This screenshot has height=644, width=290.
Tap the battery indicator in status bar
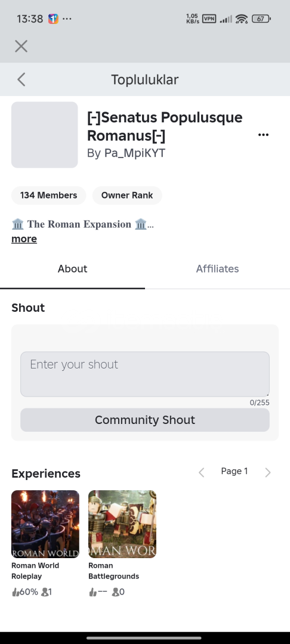tap(261, 18)
